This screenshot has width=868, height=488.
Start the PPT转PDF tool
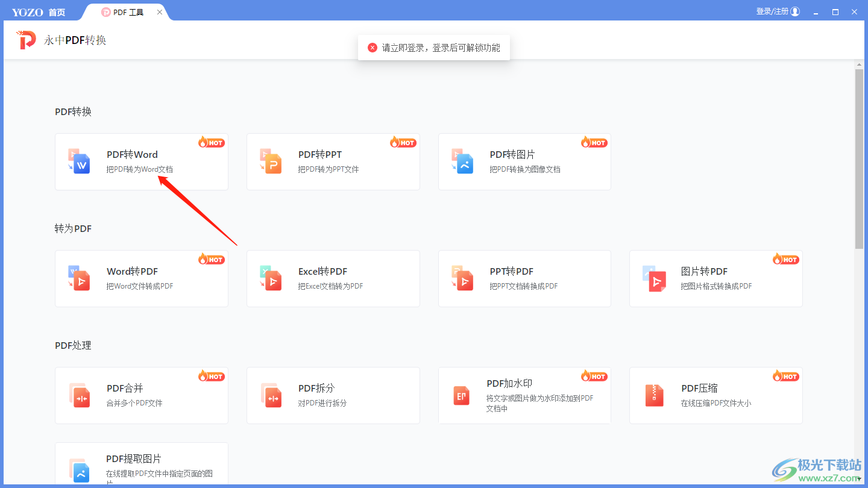(524, 278)
